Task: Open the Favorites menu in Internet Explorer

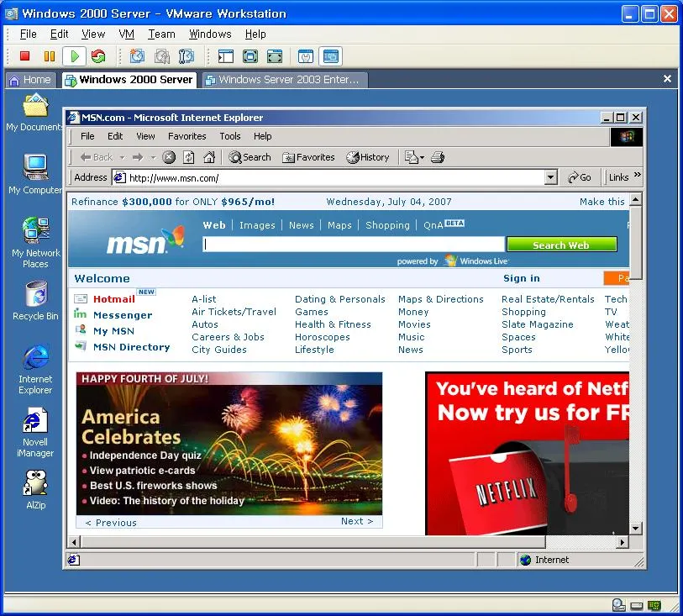Action: 187,136
